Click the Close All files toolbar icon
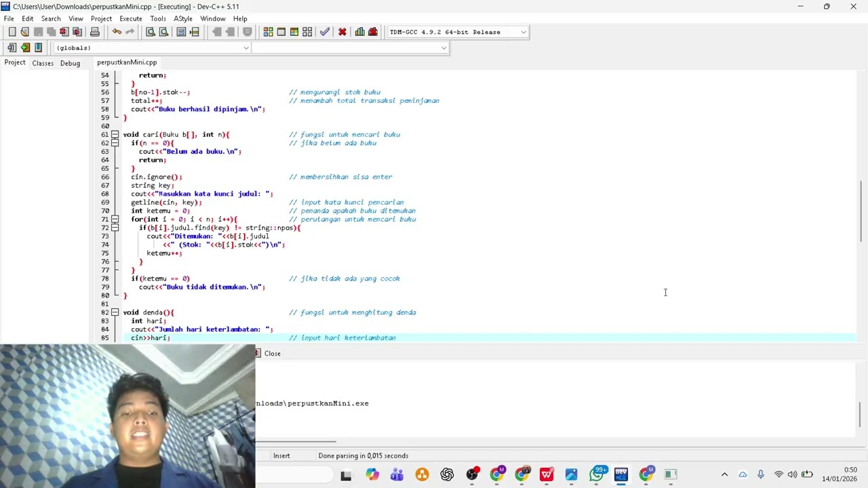 pyautogui.click(x=77, y=32)
